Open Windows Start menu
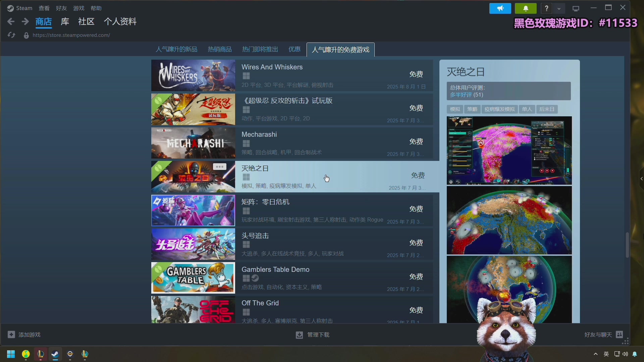Image resolution: width=644 pixels, height=362 pixels. click(11, 354)
